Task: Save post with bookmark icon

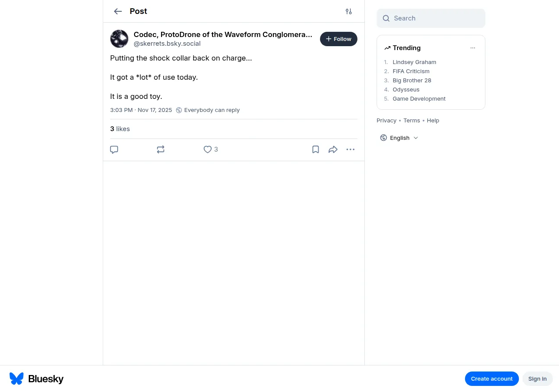Action: point(316,149)
